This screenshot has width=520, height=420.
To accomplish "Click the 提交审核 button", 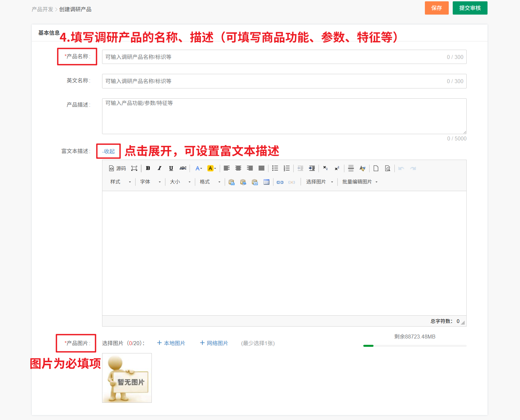I will tap(470, 8).
